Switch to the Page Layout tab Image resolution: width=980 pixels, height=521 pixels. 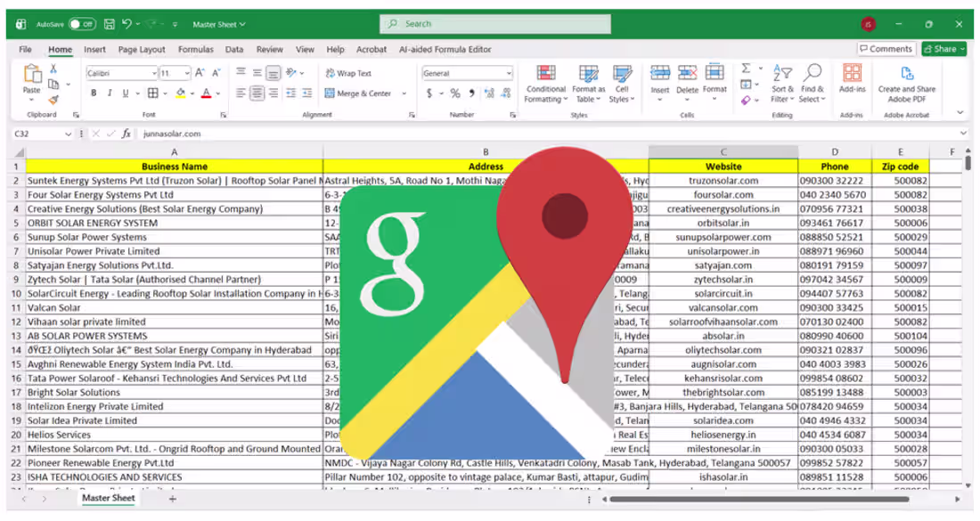pos(142,49)
